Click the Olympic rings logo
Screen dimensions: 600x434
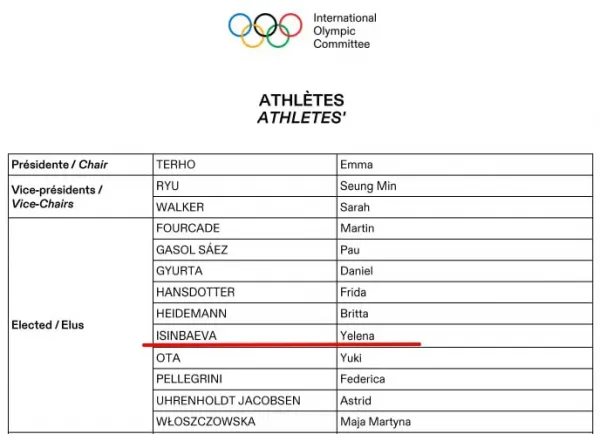coord(265,29)
